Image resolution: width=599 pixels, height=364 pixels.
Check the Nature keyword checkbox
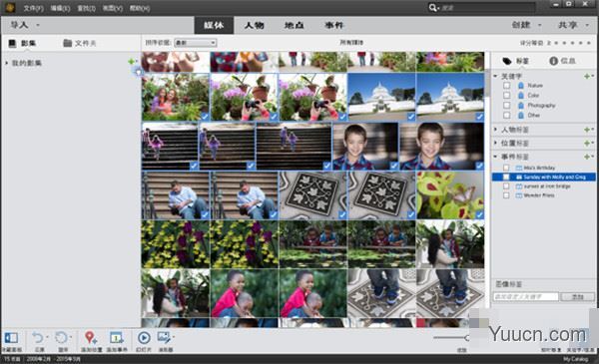[x=506, y=86]
